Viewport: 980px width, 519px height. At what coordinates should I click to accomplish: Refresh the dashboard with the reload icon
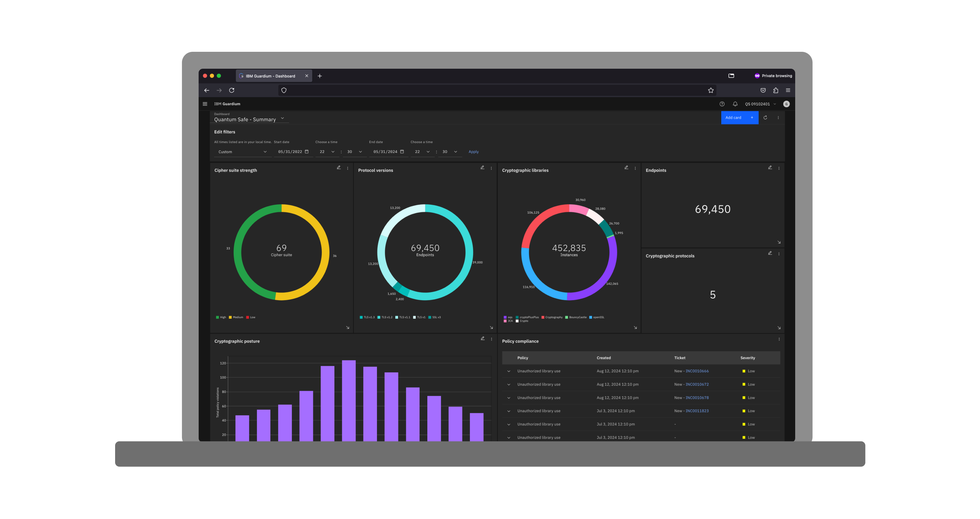point(765,118)
